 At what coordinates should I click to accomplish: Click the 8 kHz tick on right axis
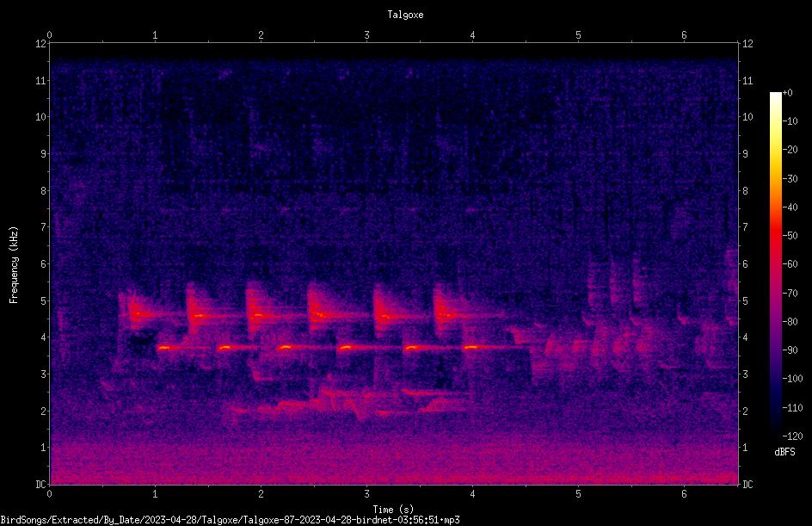pos(745,191)
